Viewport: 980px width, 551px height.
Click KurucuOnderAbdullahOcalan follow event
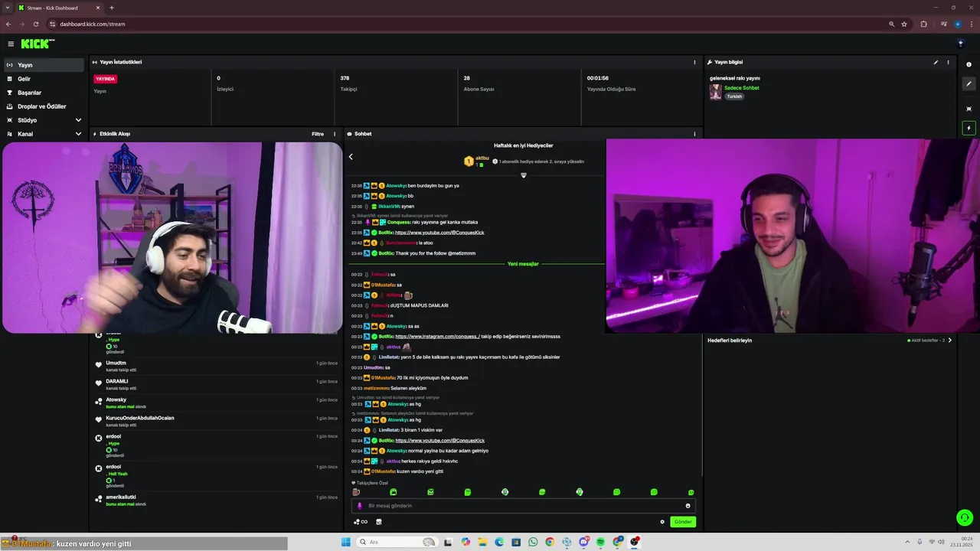click(x=214, y=420)
